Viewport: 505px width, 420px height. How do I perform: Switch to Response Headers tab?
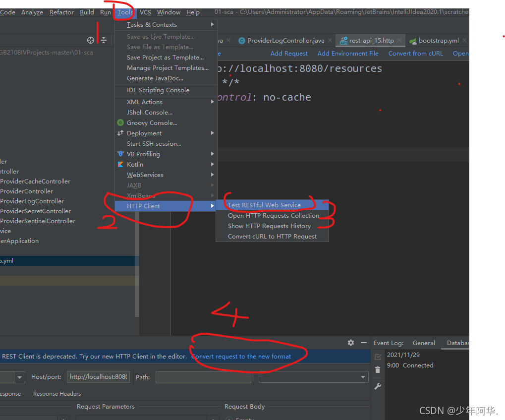pos(57,394)
